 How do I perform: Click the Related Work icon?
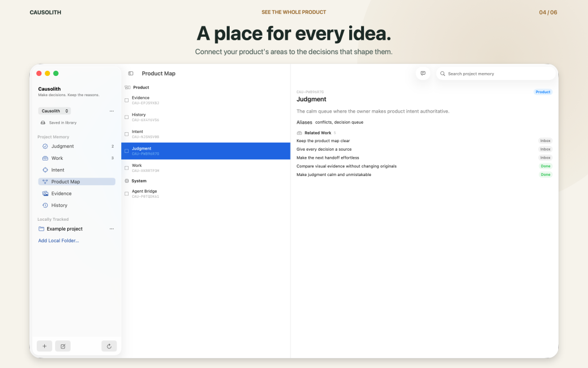click(299, 133)
